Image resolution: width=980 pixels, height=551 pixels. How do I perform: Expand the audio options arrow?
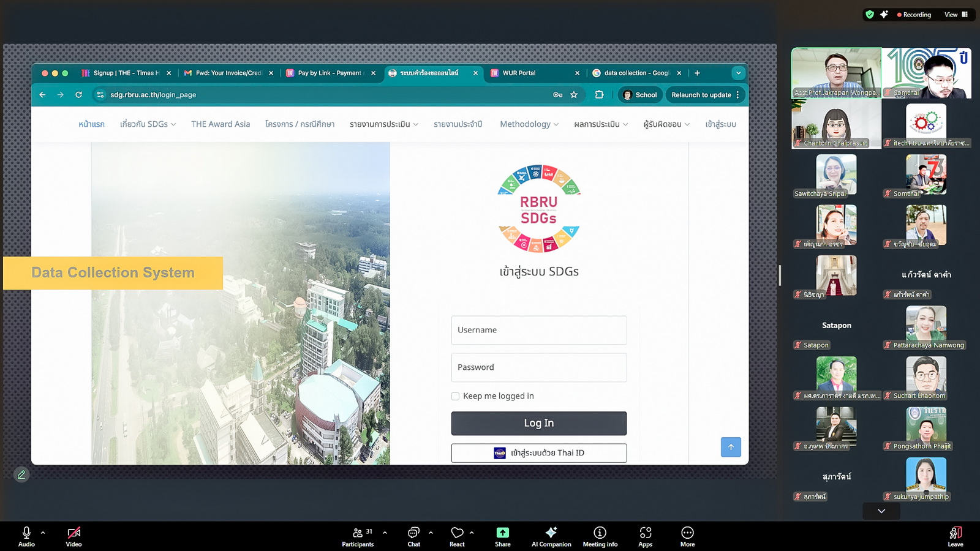coord(43,533)
